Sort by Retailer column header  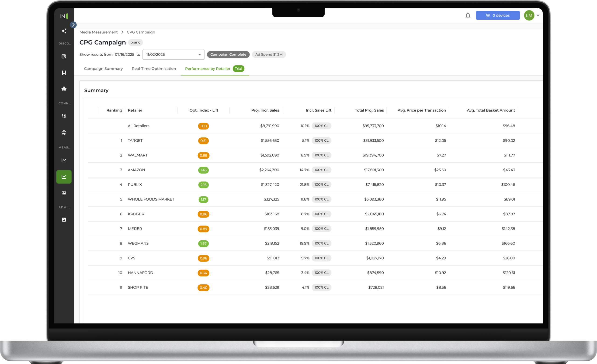[x=135, y=110]
